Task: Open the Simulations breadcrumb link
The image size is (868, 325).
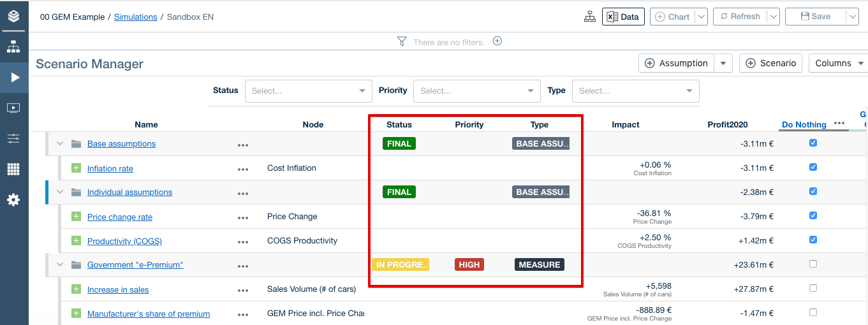Action: 135,17
